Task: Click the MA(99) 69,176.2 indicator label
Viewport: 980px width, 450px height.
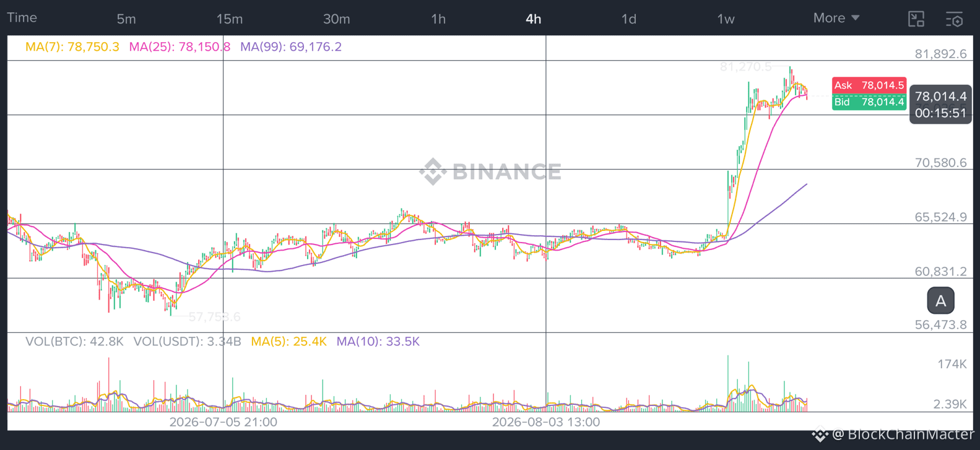Action: 291,47
